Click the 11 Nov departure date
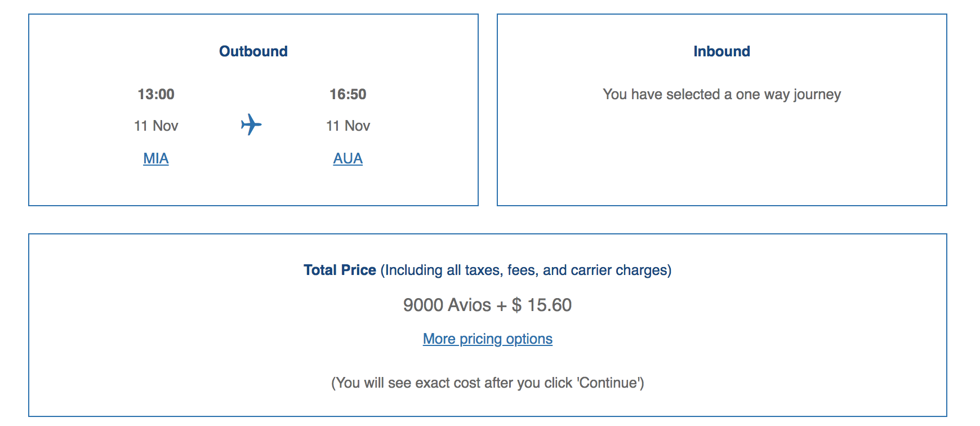980x426 pixels. coord(156,125)
